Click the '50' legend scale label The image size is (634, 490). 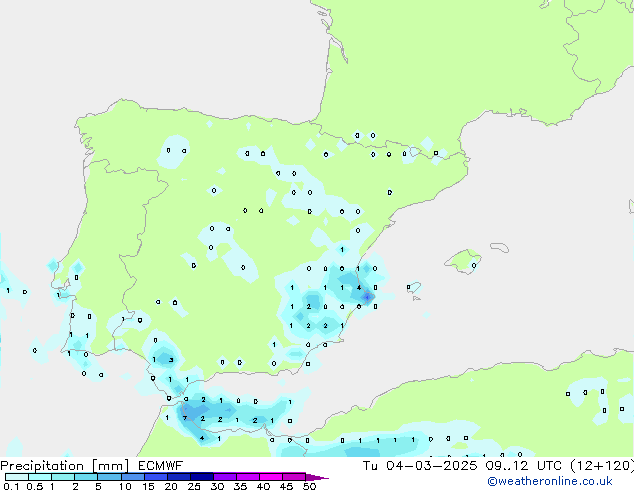click(309, 486)
